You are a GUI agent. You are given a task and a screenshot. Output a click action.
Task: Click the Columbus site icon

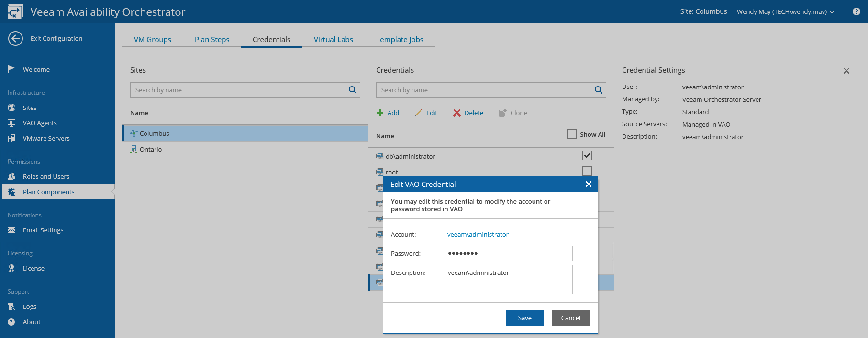tap(134, 133)
